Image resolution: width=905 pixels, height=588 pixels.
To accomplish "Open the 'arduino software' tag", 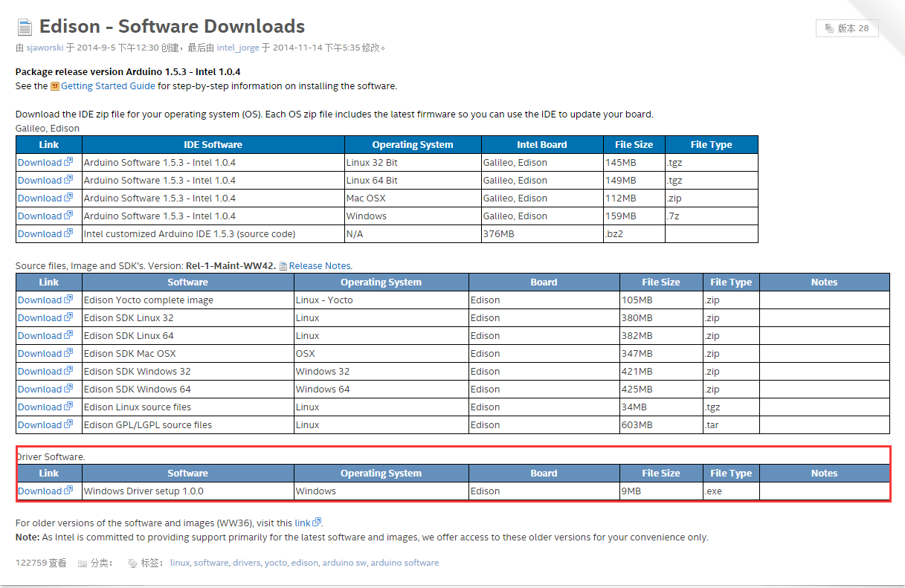I will (x=405, y=563).
